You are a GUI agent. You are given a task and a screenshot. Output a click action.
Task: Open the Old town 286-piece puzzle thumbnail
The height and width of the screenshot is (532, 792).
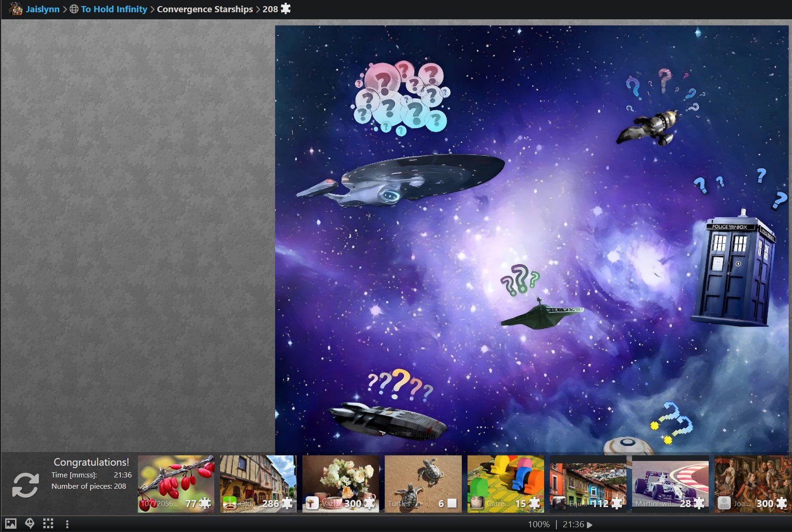258,484
